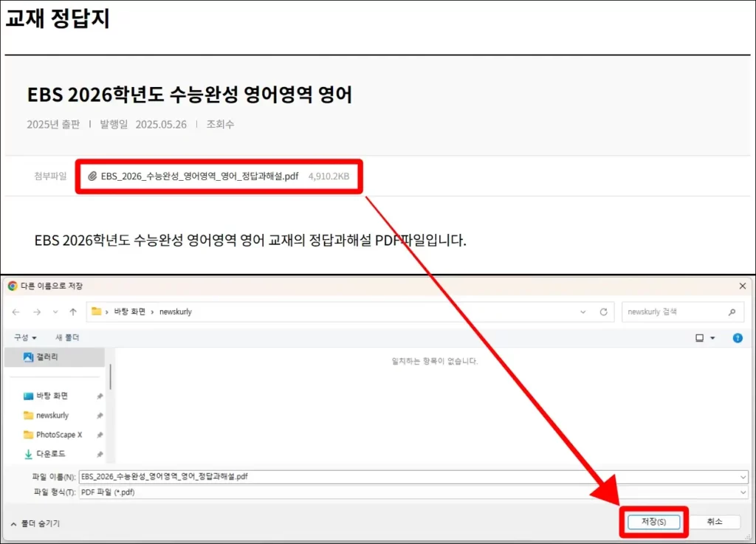Viewport: 756px width, 544px height.
Task: Go up one folder level
Action: click(73, 312)
